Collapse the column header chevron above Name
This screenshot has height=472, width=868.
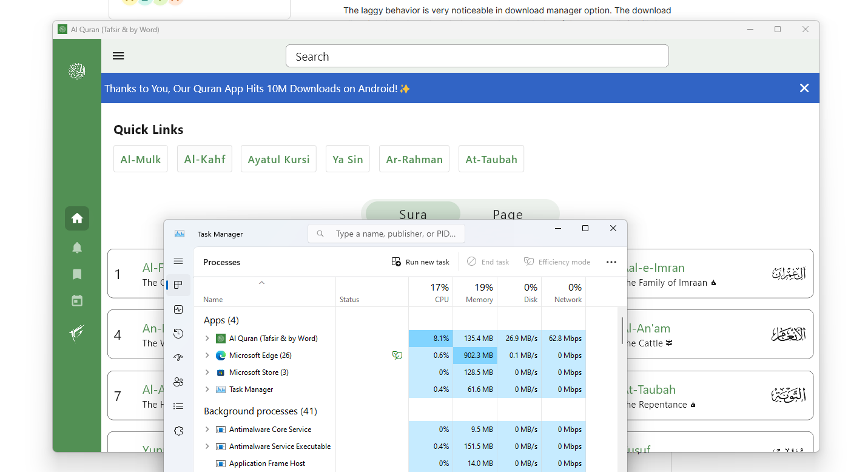pyautogui.click(x=262, y=283)
